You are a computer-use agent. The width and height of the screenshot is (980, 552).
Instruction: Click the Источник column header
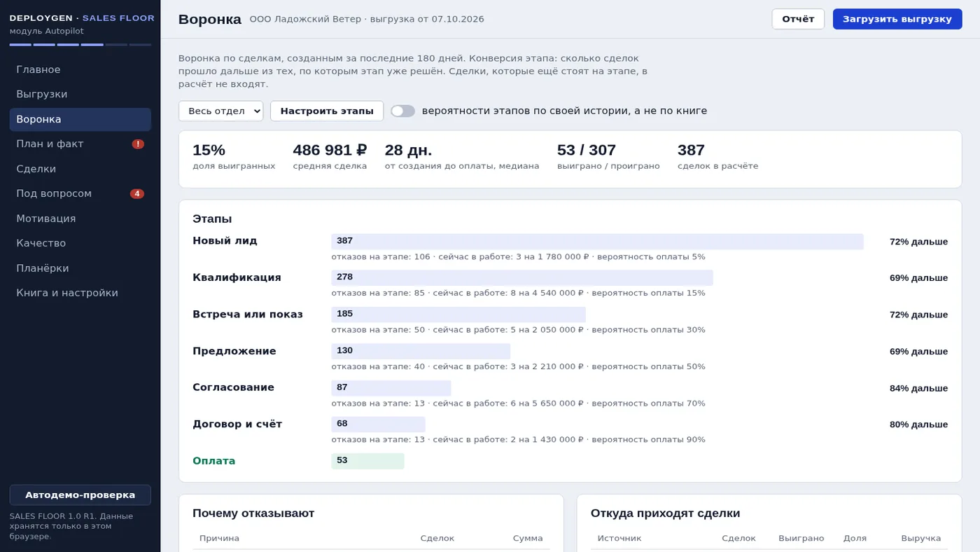619,538
